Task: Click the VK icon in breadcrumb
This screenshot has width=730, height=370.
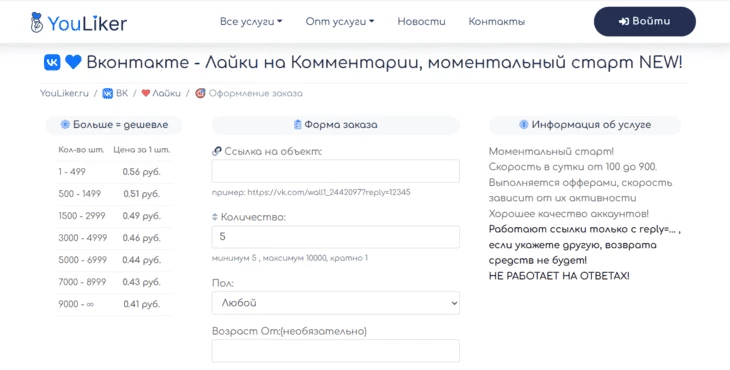Action: (108, 94)
